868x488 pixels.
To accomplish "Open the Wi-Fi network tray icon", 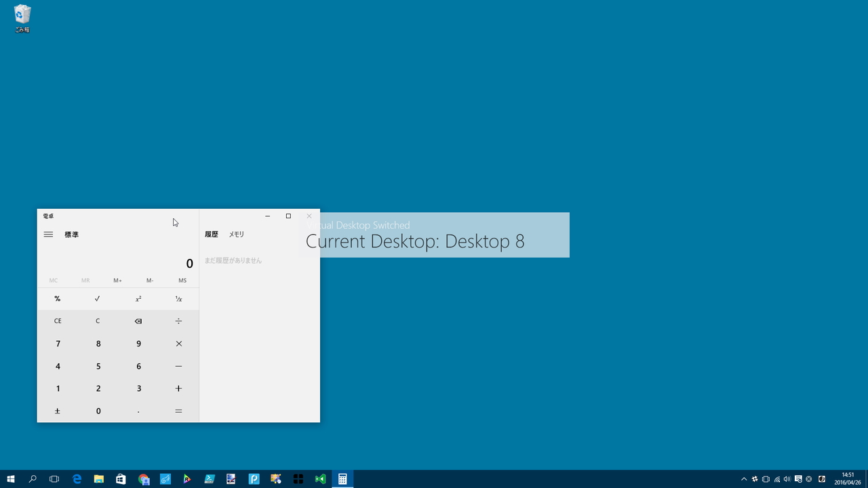I will [776, 479].
